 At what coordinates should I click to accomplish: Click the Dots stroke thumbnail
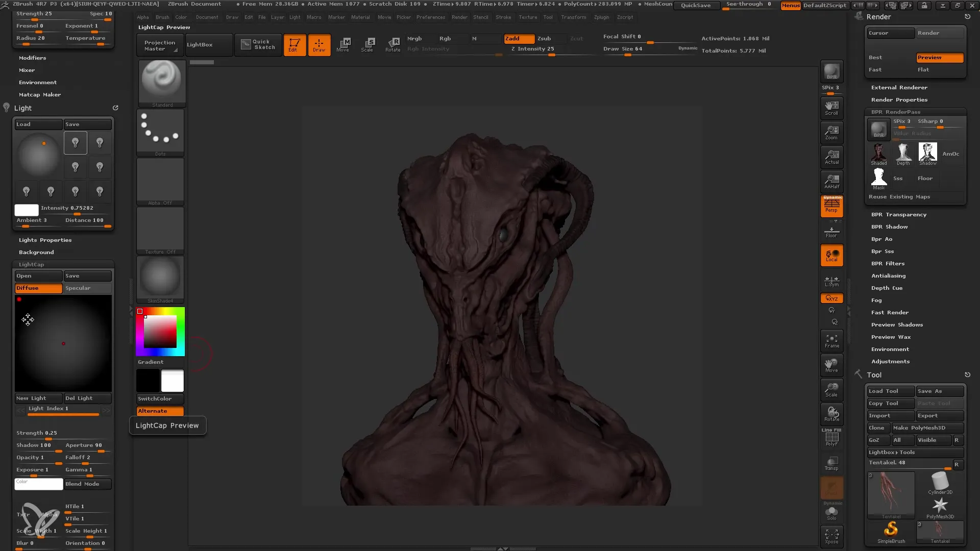(160, 132)
